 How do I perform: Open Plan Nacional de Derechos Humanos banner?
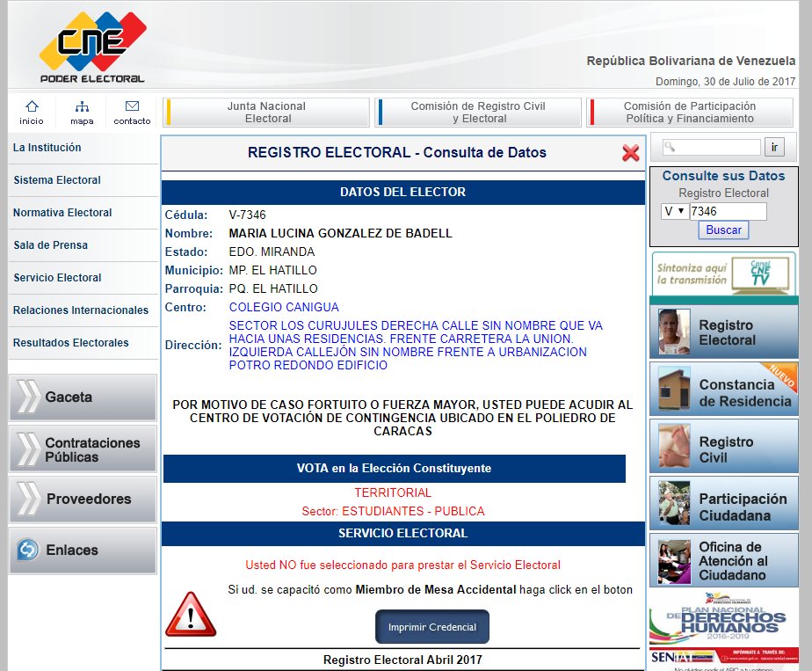pos(723,617)
